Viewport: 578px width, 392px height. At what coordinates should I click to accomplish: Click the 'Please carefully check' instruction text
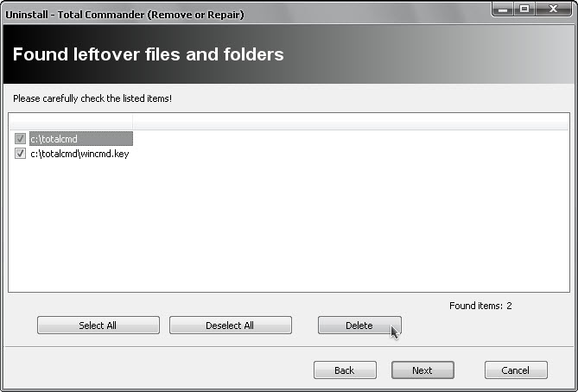[92, 98]
